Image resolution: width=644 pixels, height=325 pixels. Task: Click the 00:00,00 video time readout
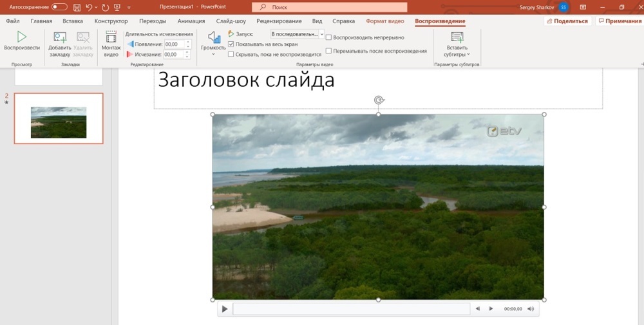[x=513, y=309]
